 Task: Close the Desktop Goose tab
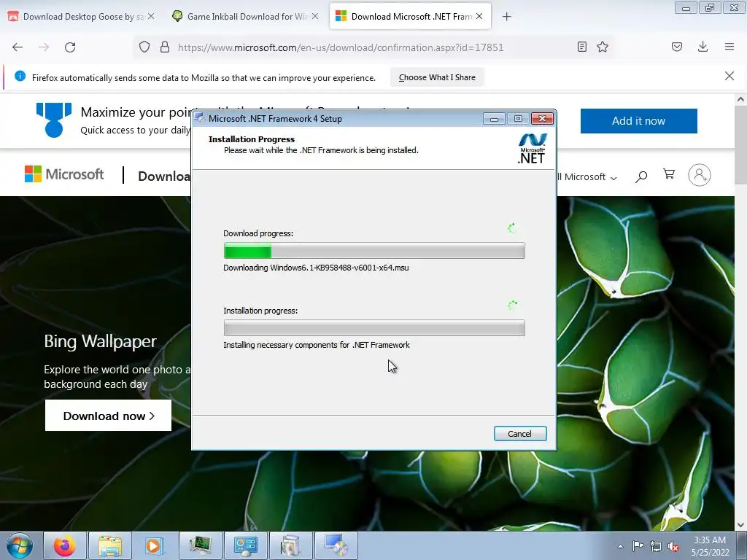point(151,16)
